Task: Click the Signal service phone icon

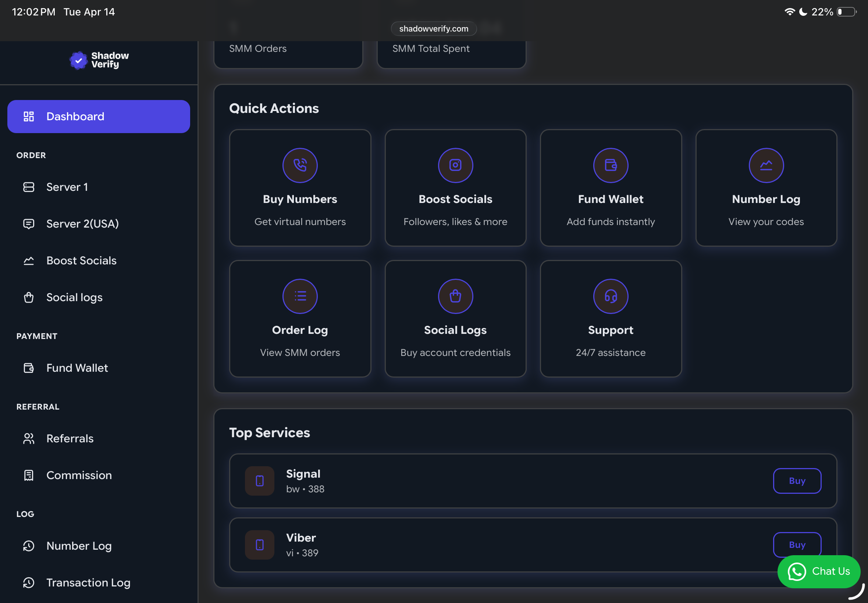Action: [x=259, y=481]
